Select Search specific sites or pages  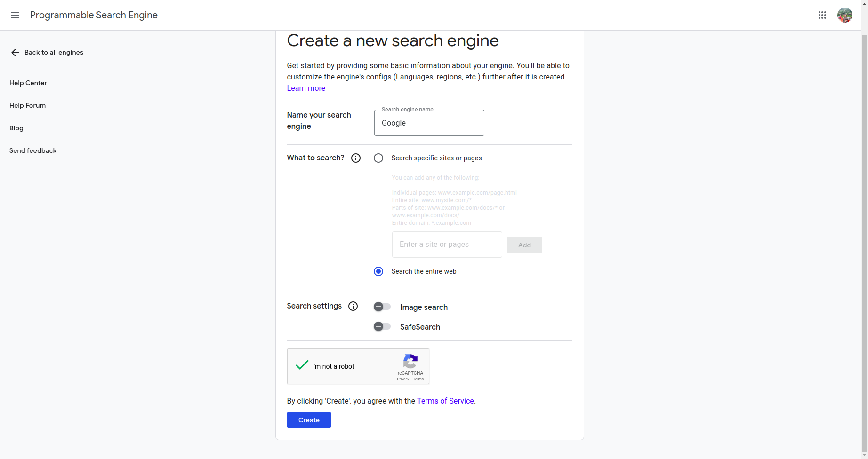[x=378, y=158]
